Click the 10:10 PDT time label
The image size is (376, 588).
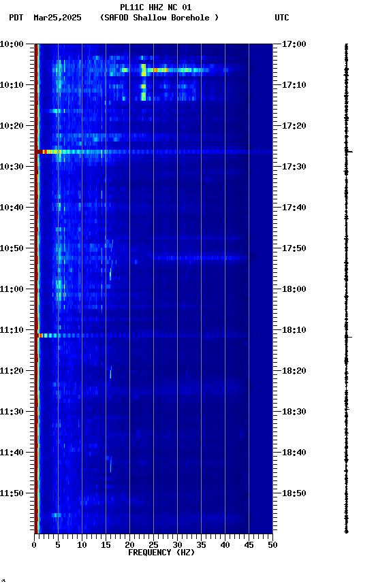point(12,85)
